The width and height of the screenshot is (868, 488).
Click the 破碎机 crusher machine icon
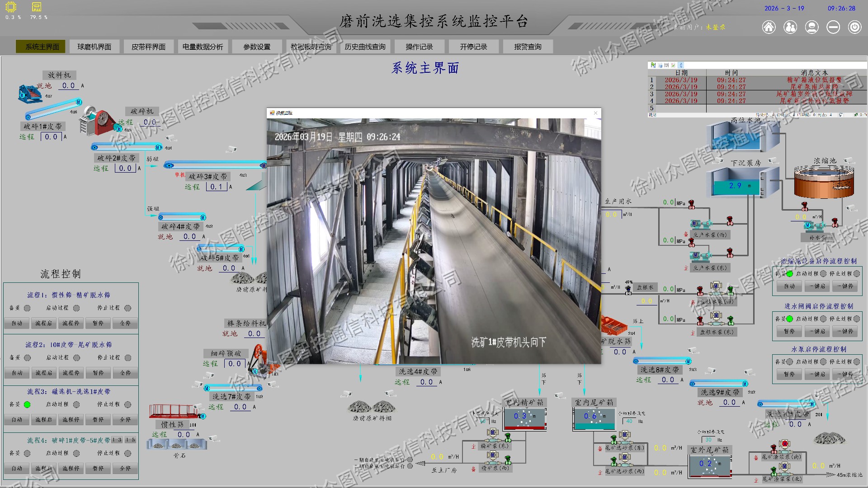point(99,121)
